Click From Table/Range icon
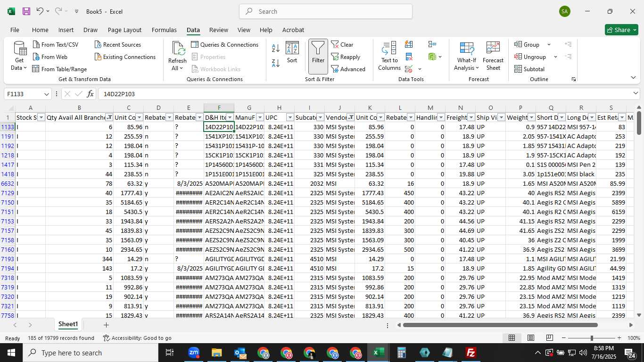644x362 pixels. pyautogui.click(x=36, y=69)
